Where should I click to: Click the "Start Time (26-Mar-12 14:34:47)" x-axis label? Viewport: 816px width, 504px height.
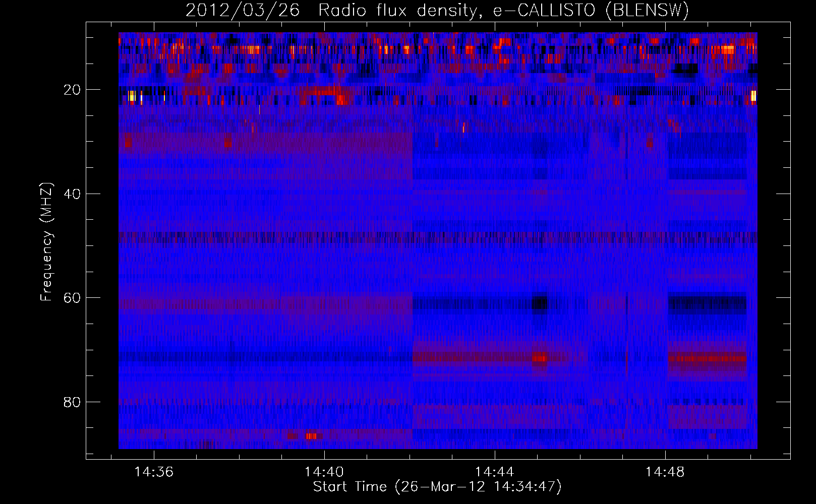(437, 487)
